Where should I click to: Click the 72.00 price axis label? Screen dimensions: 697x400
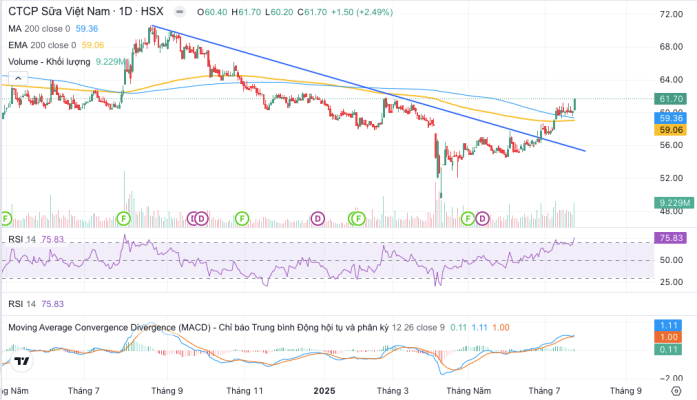click(671, 14)
